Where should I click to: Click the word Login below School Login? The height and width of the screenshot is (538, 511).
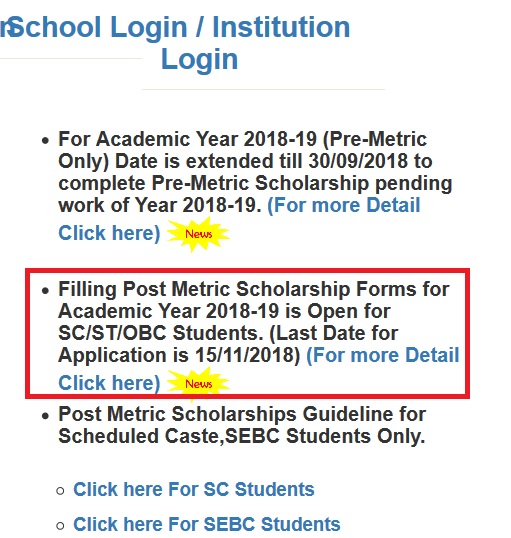(x=199, y=59)
